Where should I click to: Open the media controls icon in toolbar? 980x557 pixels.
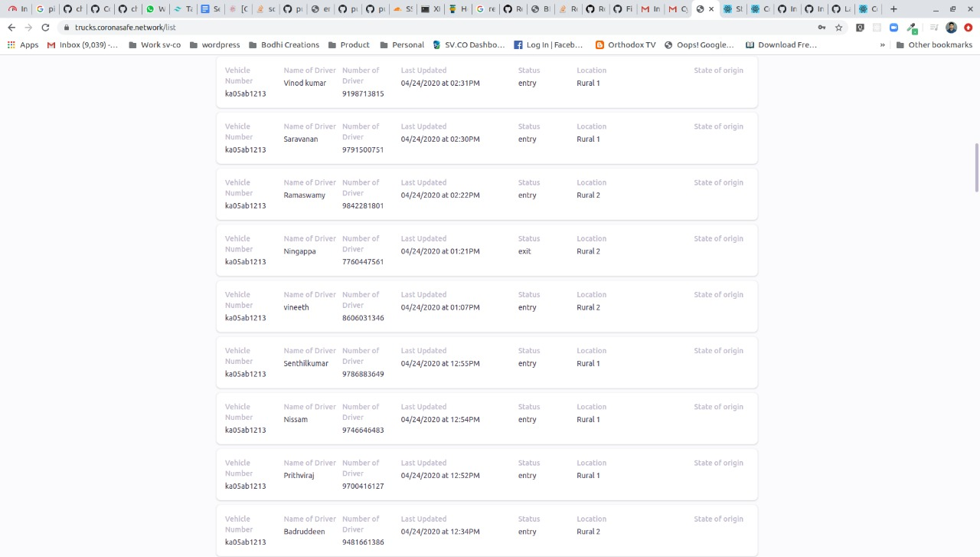tap(933, 27)
